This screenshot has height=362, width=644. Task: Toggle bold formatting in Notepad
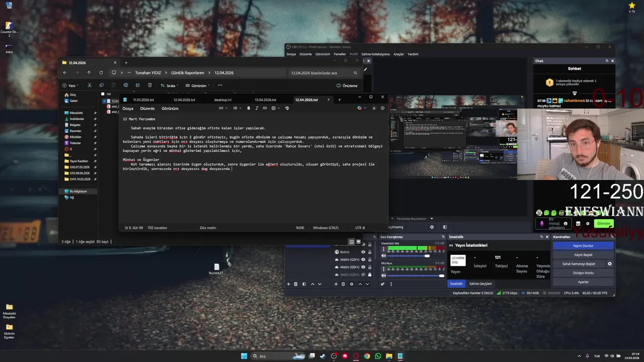click(249, 108)
